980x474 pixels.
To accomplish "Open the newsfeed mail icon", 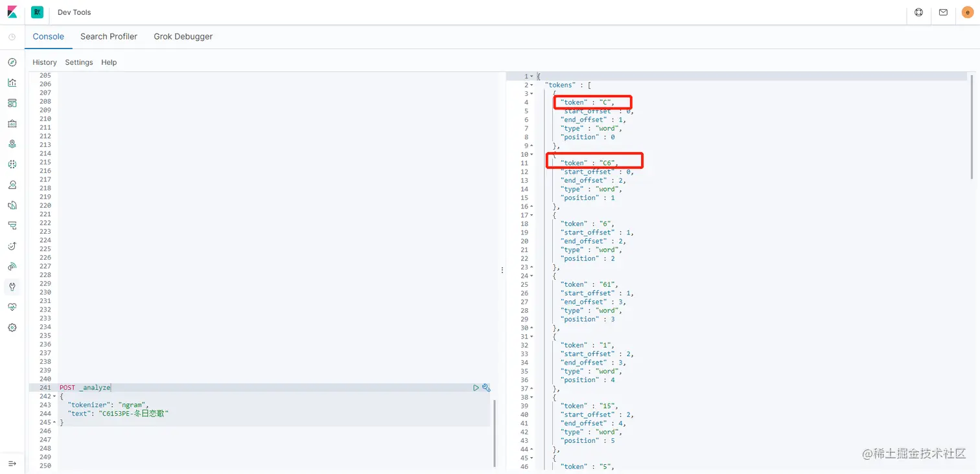I will (x=943, y=12).
